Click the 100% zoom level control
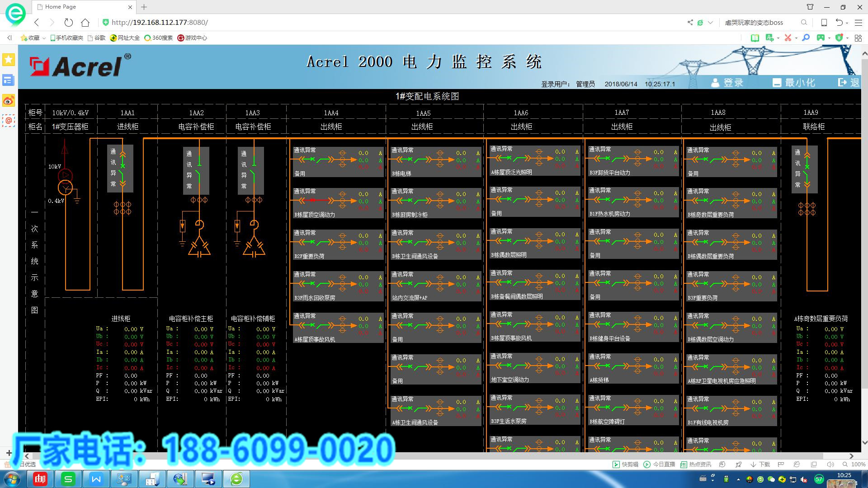This screenshot has width=868, height=488. [x=854, y=464]
